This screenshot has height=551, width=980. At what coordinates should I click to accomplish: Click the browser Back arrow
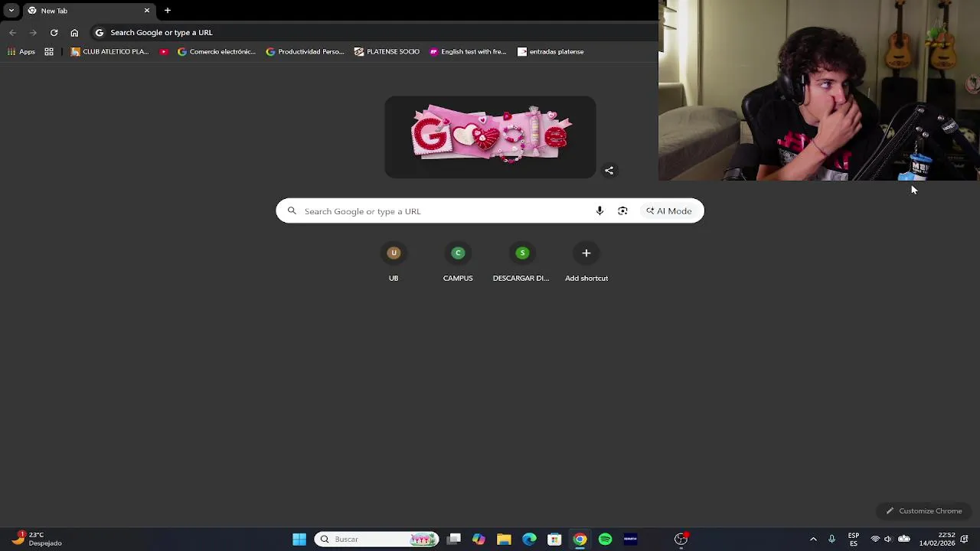[13, 33]
